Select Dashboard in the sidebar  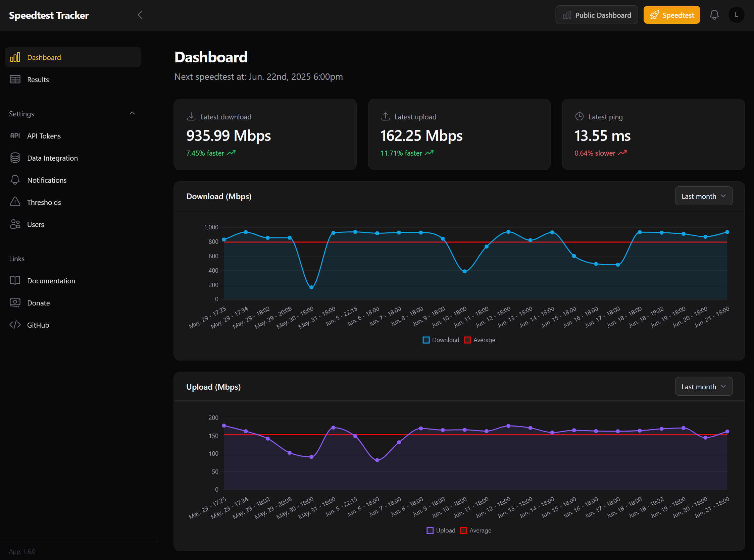click(44, 57)
